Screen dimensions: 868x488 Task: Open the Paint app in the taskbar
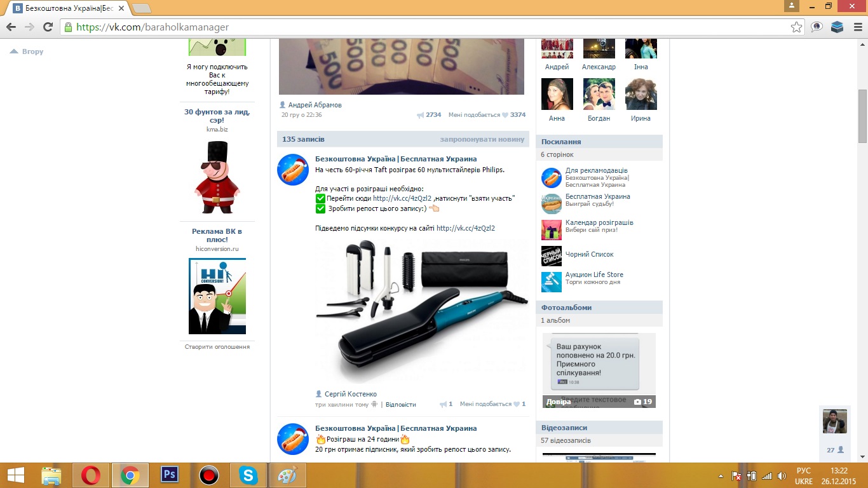[x=288, y=475]
